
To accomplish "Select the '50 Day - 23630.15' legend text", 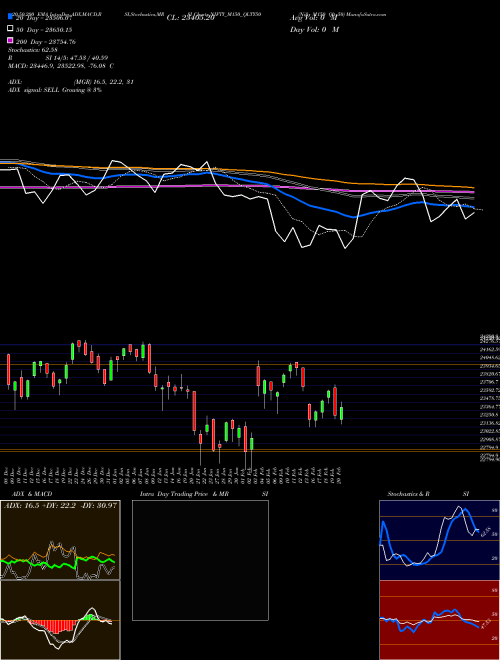I will click(44, 30).
